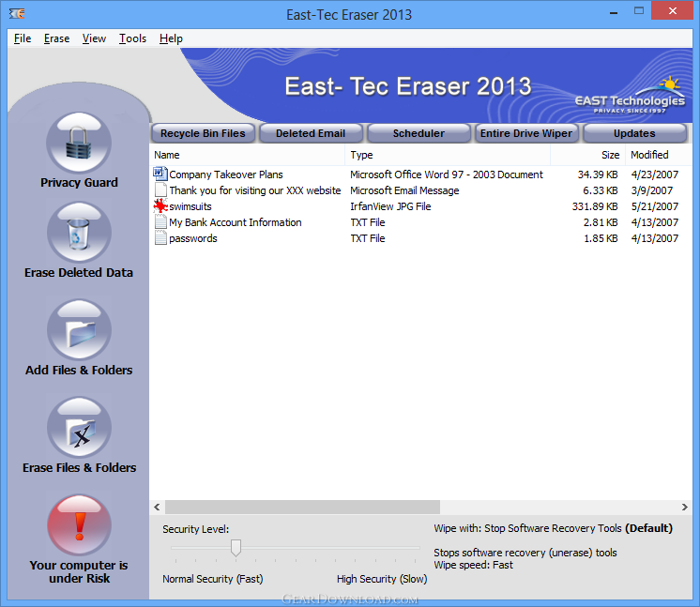Click the Add Files & Folders label
This screenshot has width=700, height=607.
[x=79, y=370]
